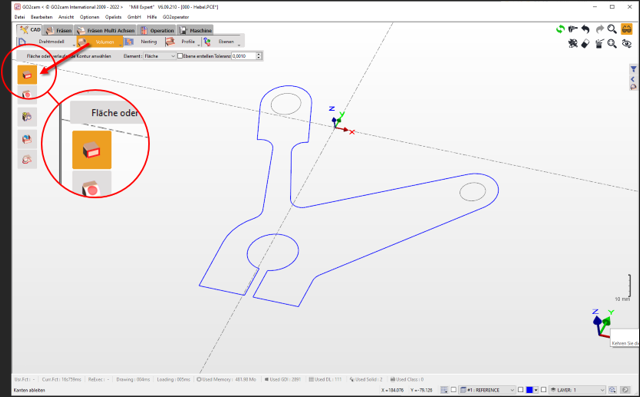640x397 pixels.
Task: Open the Bearbeiten menu
Action: [x=42, y=17]
